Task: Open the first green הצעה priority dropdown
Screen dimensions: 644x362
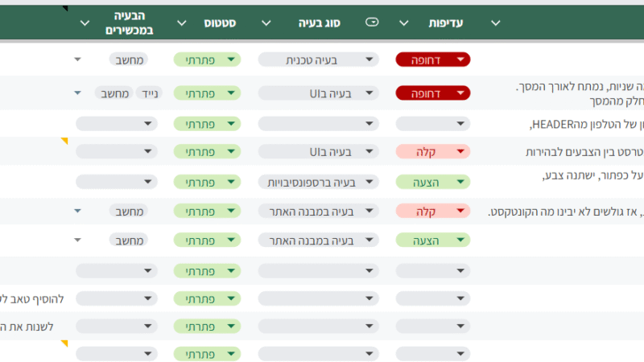Action: pos(433,183)
